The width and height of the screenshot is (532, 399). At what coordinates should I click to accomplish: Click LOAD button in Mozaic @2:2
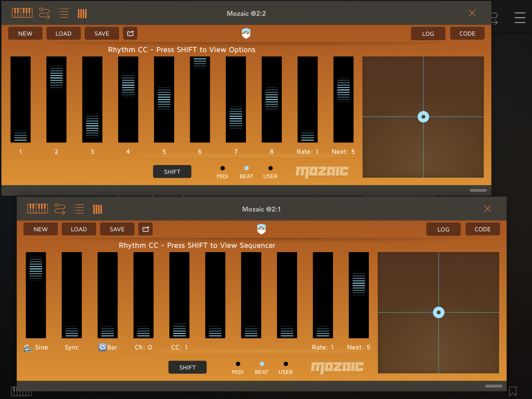coord(63,33)
